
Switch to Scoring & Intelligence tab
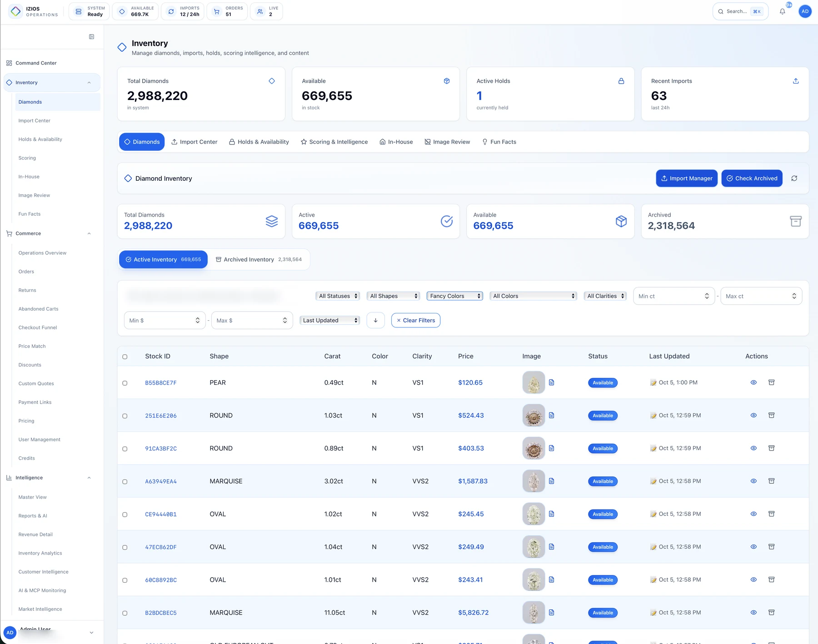(334, 142)
